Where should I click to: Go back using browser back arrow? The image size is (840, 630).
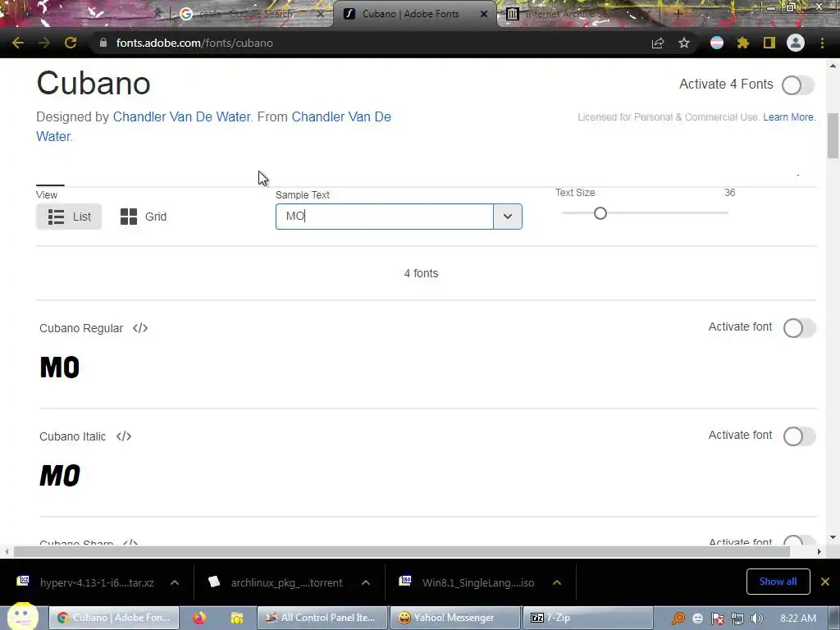[x=18, y=43]
